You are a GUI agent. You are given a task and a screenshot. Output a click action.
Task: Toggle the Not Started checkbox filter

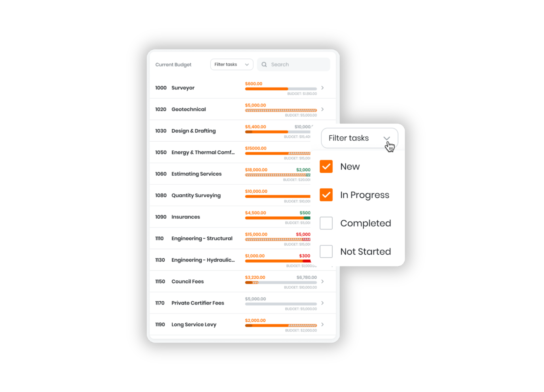coord(327,251)
